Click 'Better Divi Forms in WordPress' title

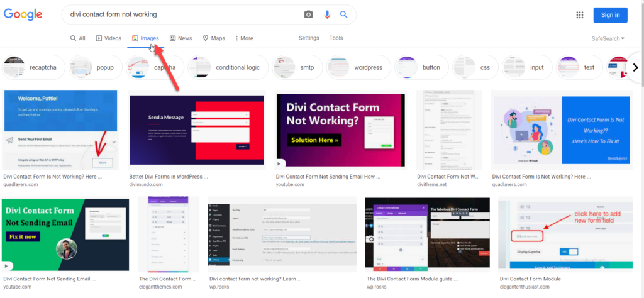169,177
